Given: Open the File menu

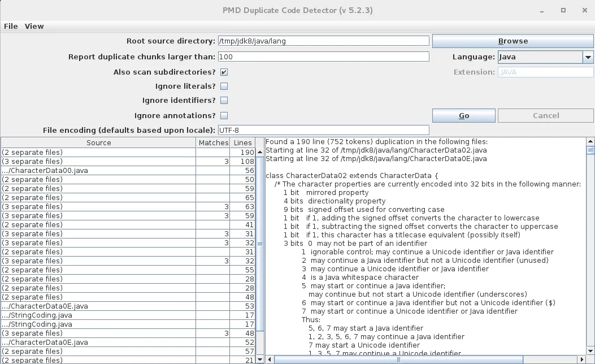Looking at the screenshot, I should [x=10, y=26].
